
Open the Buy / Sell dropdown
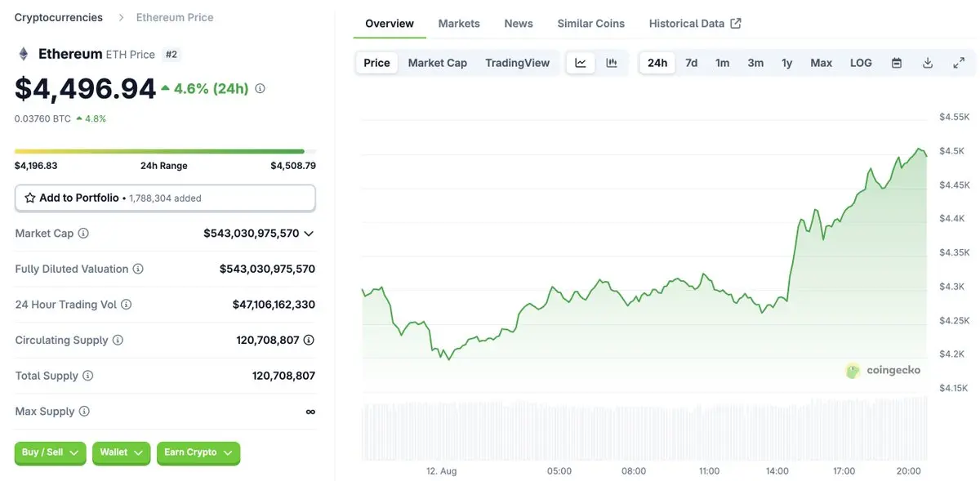(x=50, y=452)
